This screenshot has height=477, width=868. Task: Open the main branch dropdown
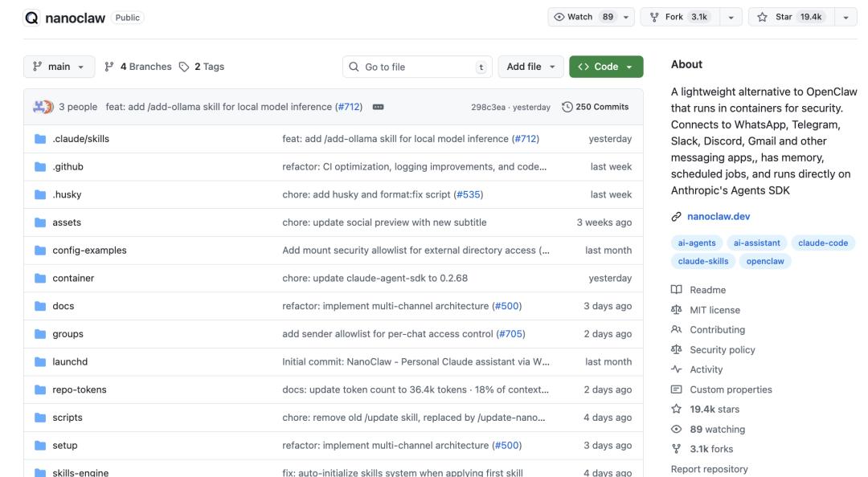59,67
